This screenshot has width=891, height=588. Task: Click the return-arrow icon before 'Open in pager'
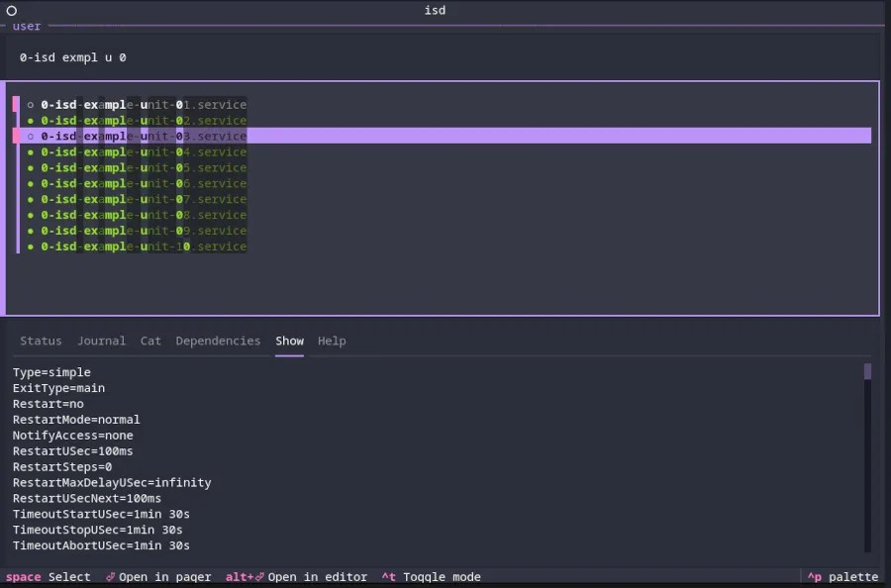tap(109, 576)
